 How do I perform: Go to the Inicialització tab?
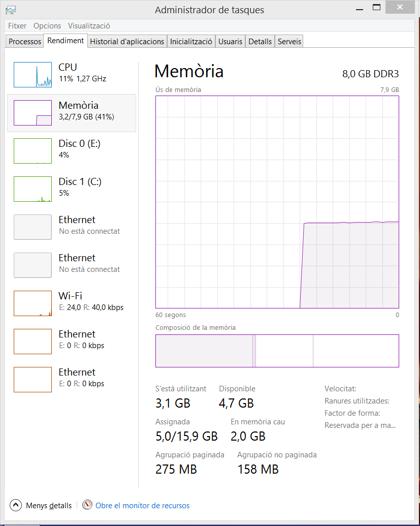(191, 42)
